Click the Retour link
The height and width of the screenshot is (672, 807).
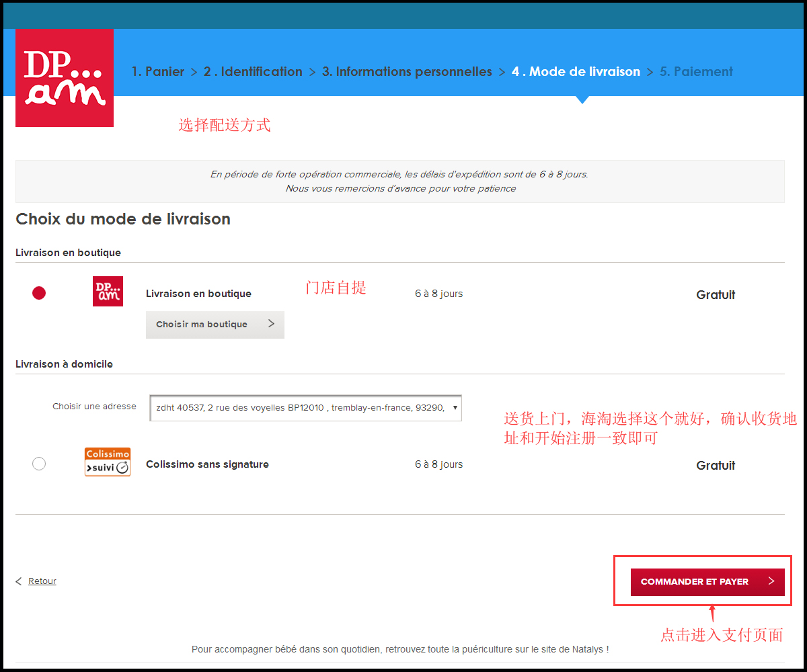42,581
